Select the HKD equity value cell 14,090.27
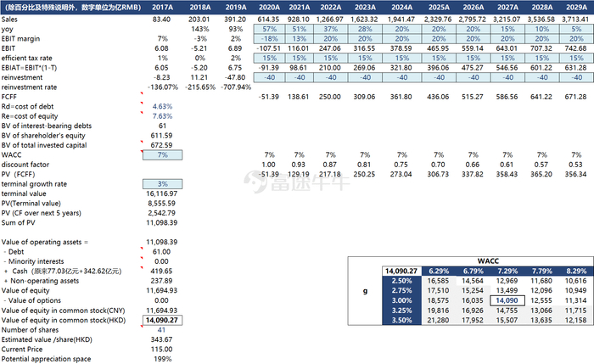 click(163, 320)
